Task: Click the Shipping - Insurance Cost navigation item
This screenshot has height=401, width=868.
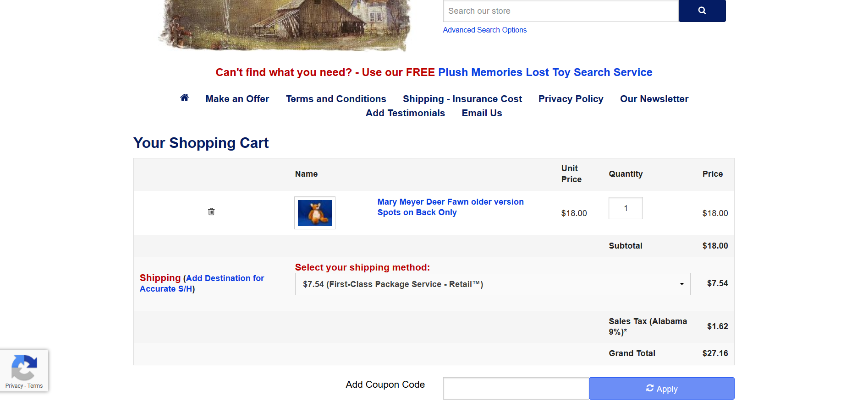Action: [462, 98]
